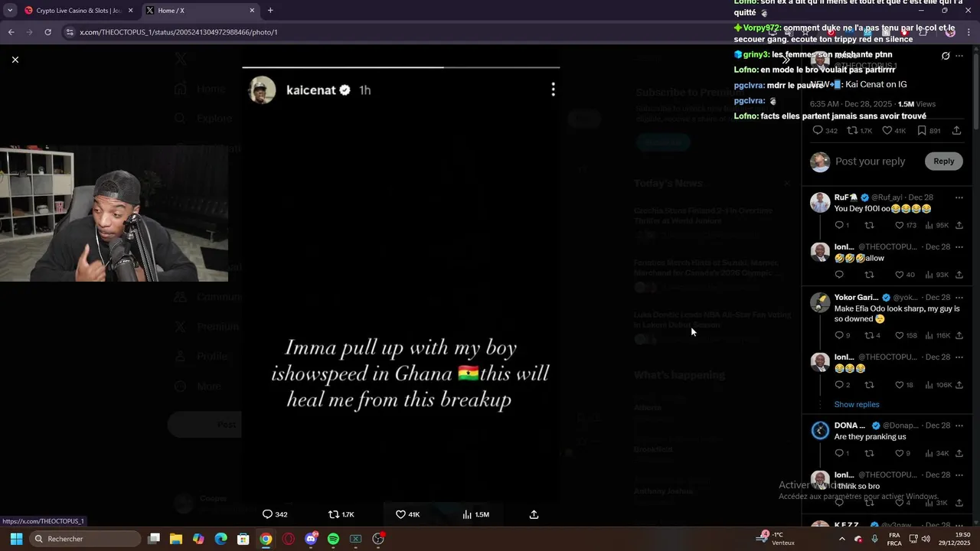Click the address bar URL

178,32
